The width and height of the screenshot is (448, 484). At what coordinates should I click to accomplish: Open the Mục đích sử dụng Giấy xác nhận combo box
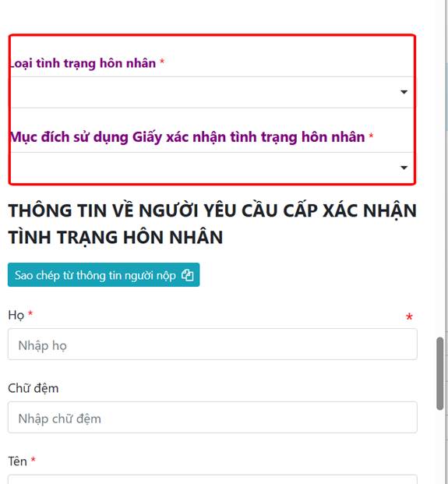point(212,168)
